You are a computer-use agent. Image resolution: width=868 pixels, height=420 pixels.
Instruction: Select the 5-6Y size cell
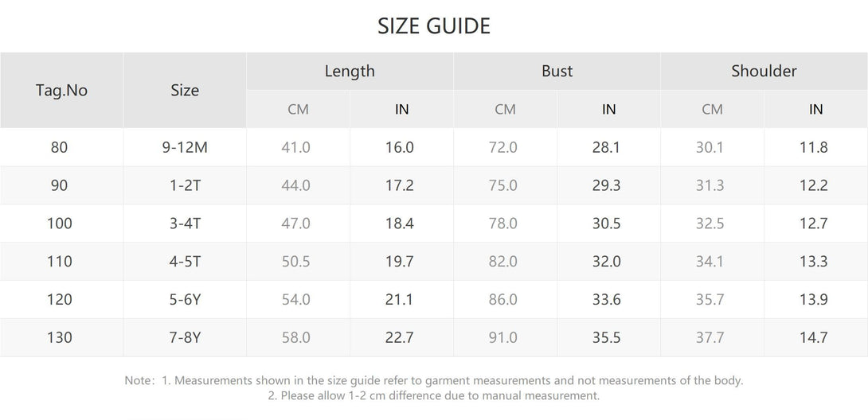coord(185,299)
